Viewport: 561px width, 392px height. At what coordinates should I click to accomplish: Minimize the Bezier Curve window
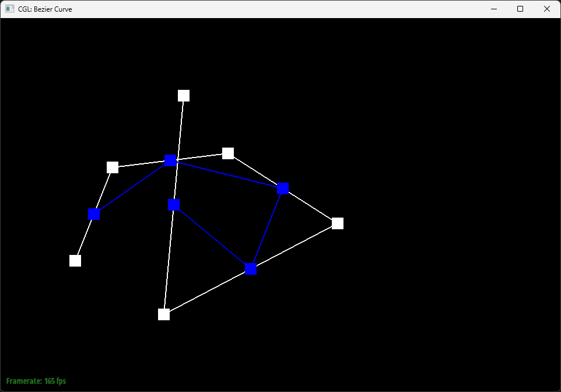pyautogui.click(x=494, y=9)
